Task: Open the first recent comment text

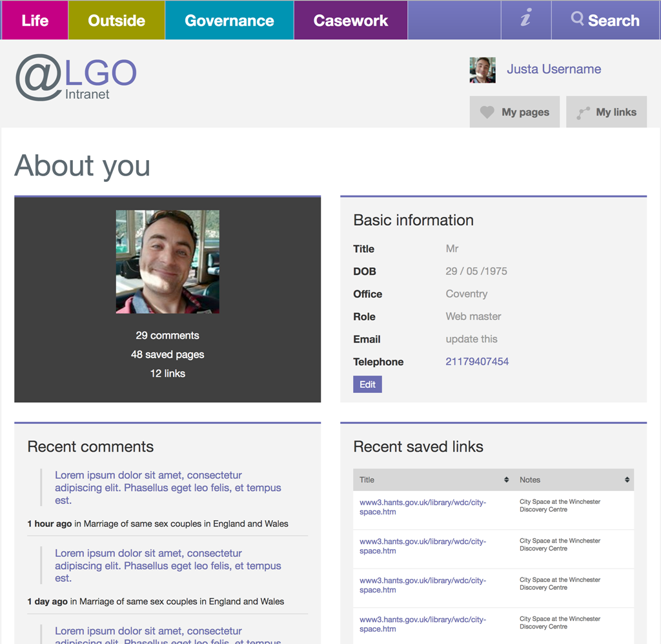Action: click(x=168, y=488)
